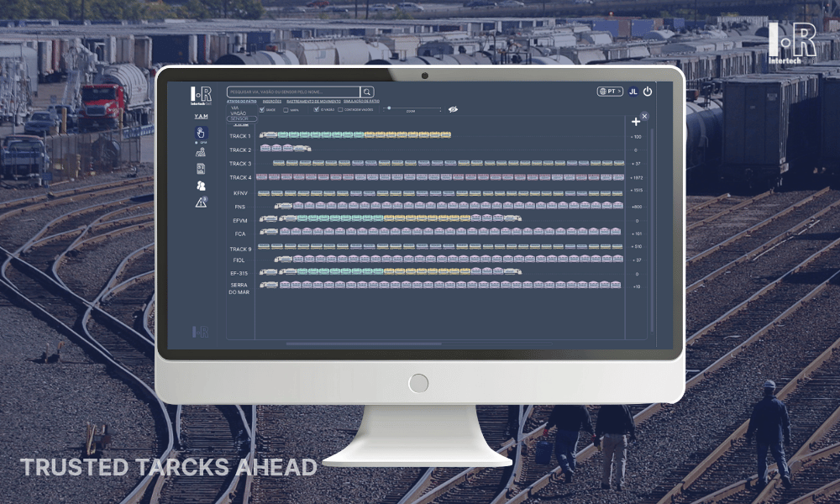Click the locomotive at start of TRACK 1
Screen dimensions: 840x504
pos(269,135)
